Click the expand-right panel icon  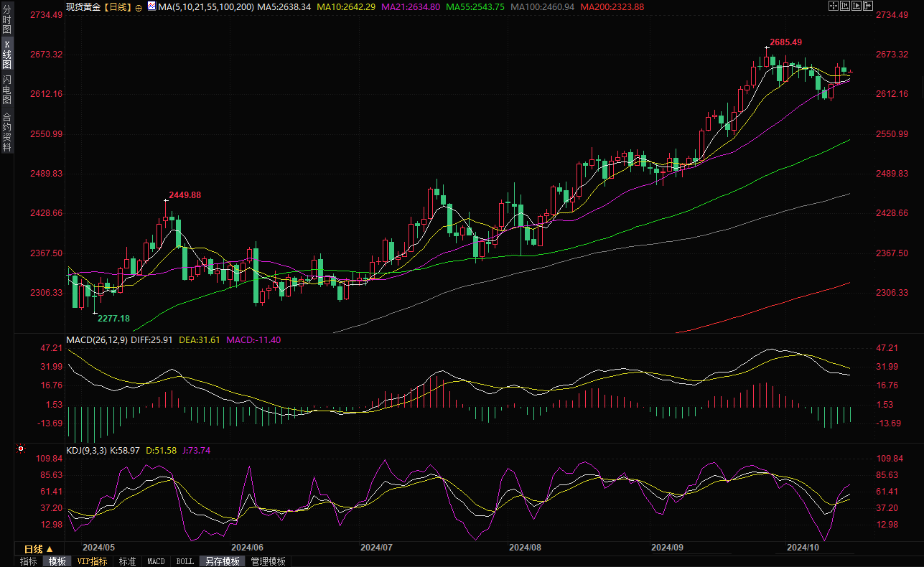(x=868, y=6)
